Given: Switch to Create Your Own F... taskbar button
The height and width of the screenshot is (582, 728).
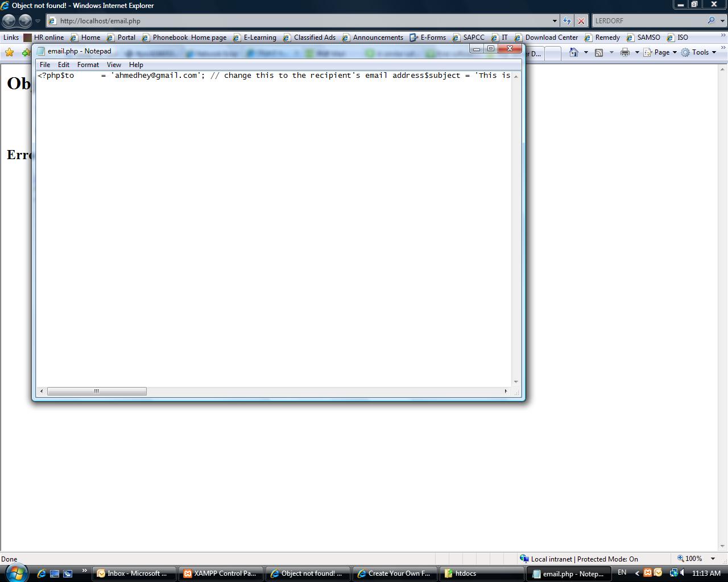Looking at the screenshot, I should click(x=395, y=573).
